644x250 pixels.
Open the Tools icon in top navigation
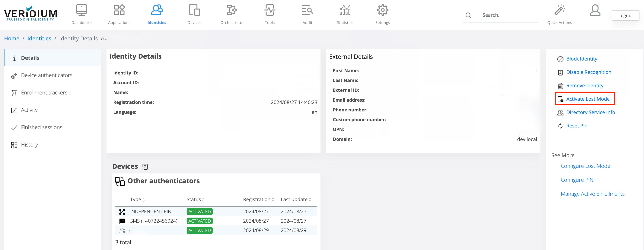point(269,10)
